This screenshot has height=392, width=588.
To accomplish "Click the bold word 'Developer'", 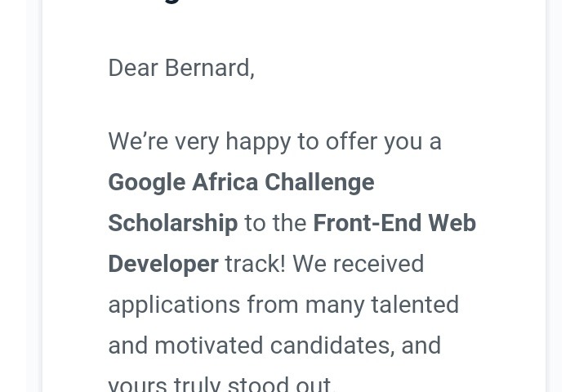I will point(163,264).
